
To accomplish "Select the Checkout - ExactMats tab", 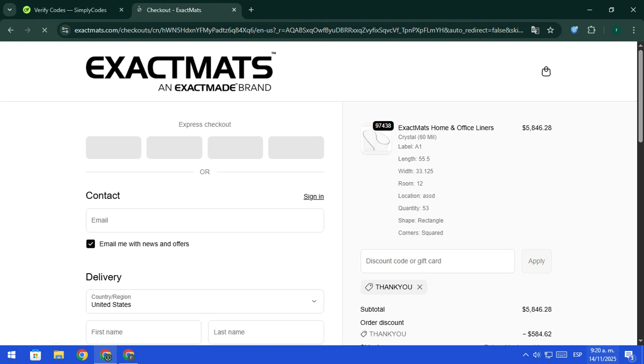I will [x=174, y=10].
